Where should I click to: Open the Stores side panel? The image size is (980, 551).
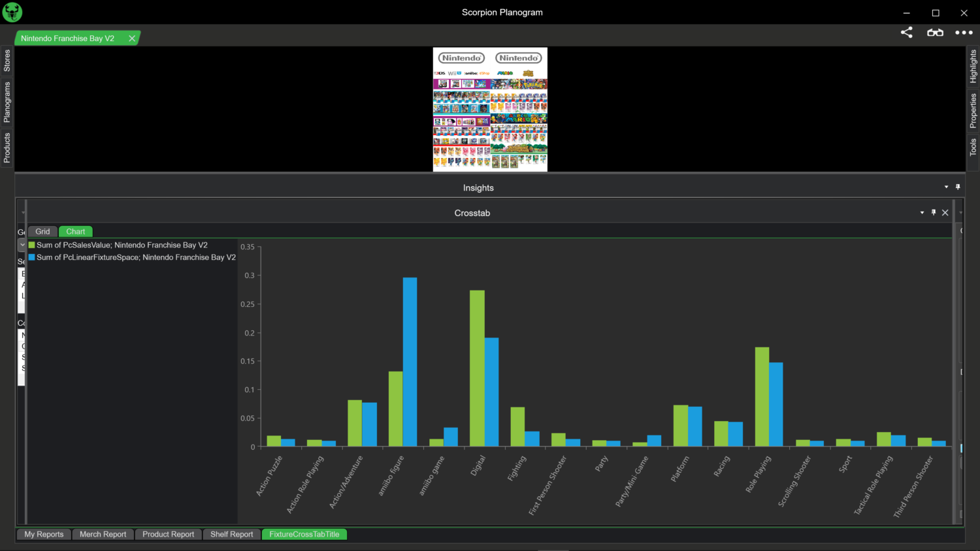coord(7,61)
